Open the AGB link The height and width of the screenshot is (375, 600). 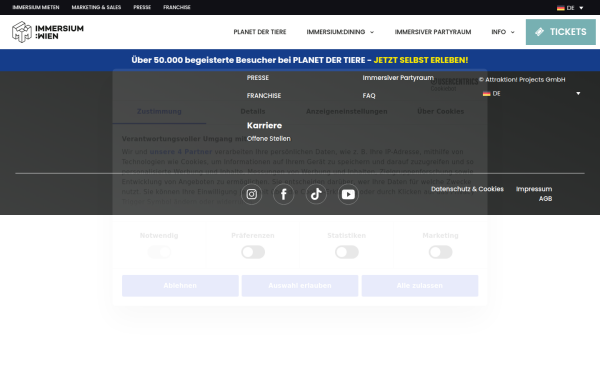[x=545, y=199]
